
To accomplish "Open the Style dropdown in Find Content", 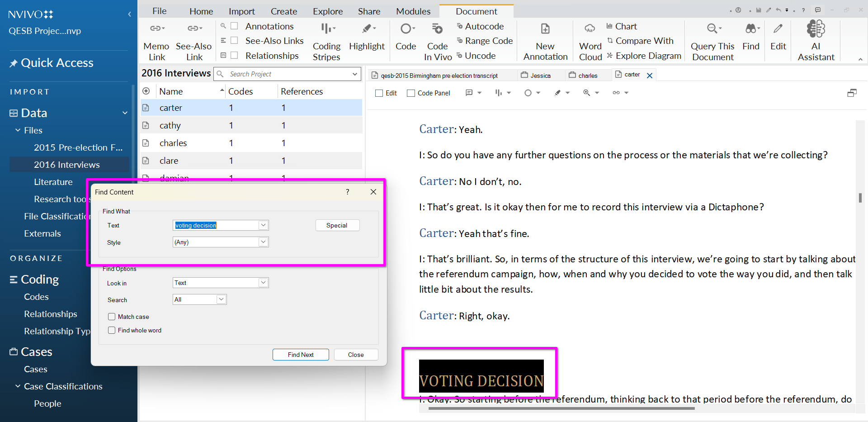I will click(263, 242).
